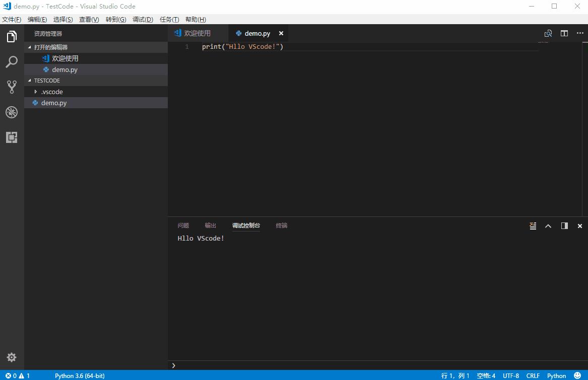Switch to the 欢迎使用 editor tab
Image resolution: width=588 pixels, height=380 pixels.
(x=197, y=33)
